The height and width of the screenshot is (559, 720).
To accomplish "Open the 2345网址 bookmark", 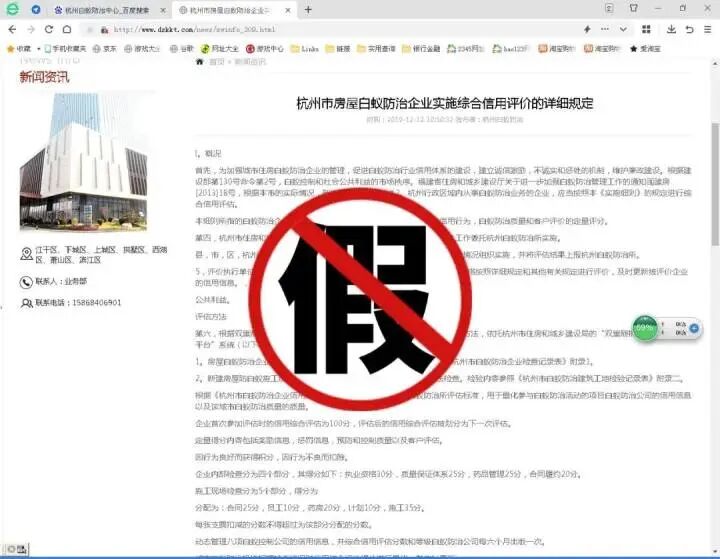I will tap(466, 49).
